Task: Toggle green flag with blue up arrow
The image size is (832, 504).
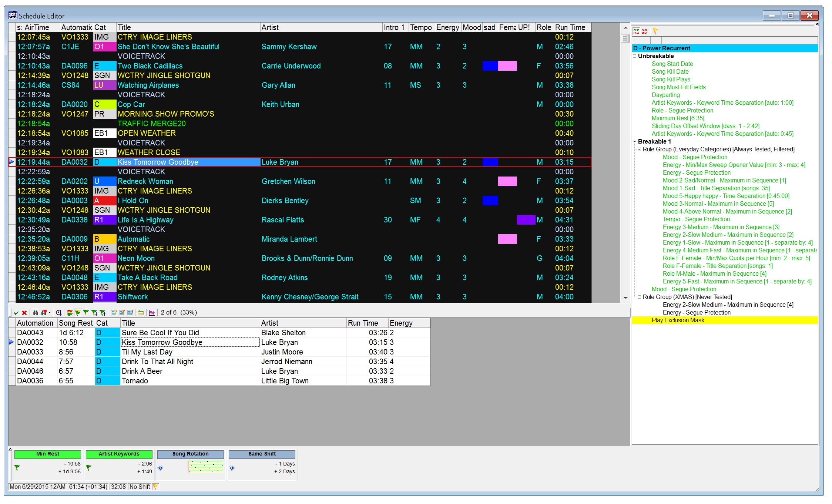Action: coord(103,313)
